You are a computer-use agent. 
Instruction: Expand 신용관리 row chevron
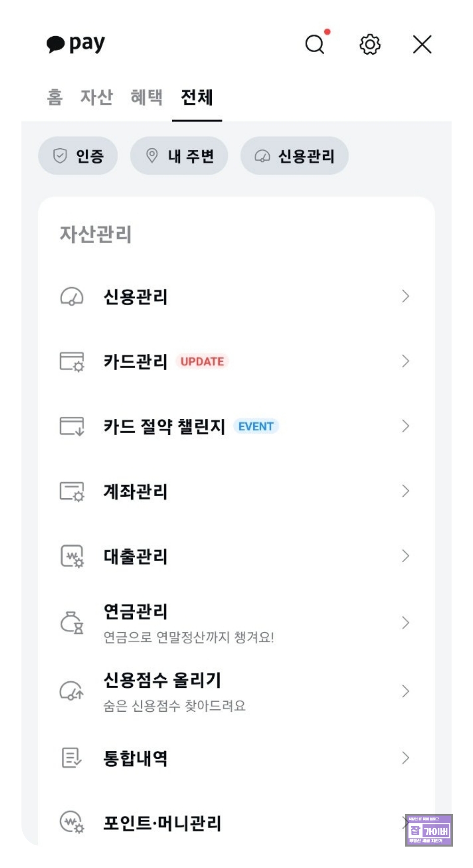point(405,297)
